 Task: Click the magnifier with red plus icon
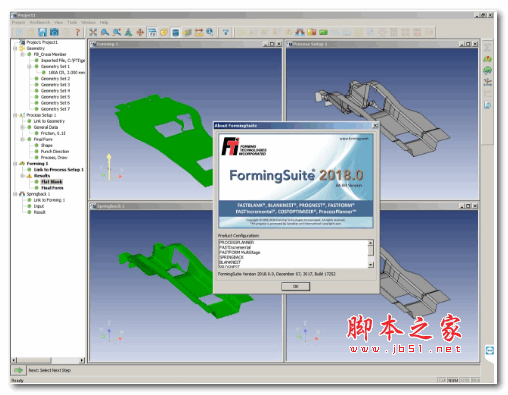[117, 32]
